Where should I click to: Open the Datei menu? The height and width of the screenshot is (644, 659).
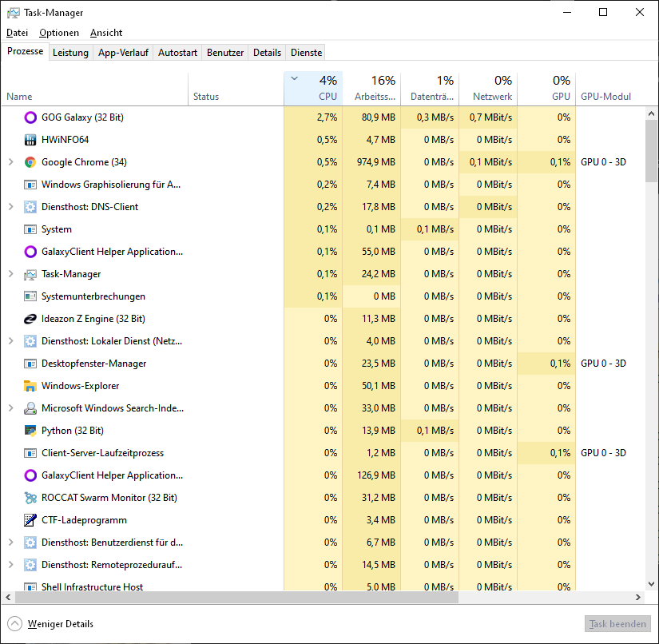tap(18, 33)
